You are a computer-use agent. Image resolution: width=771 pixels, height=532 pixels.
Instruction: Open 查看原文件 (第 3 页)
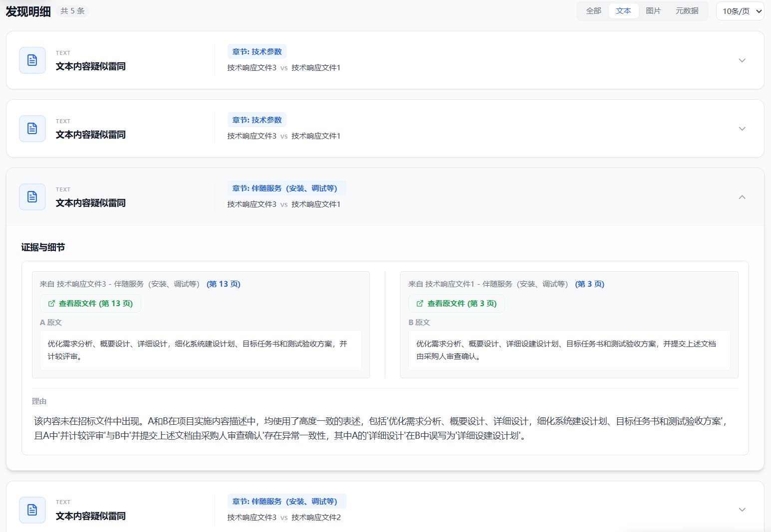pos(457,304)
